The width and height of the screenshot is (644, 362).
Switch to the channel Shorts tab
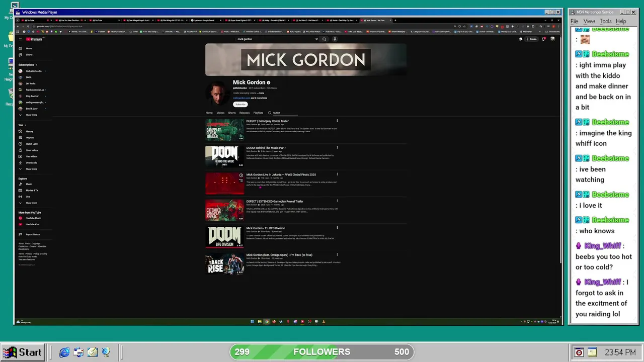click(232, 113)
